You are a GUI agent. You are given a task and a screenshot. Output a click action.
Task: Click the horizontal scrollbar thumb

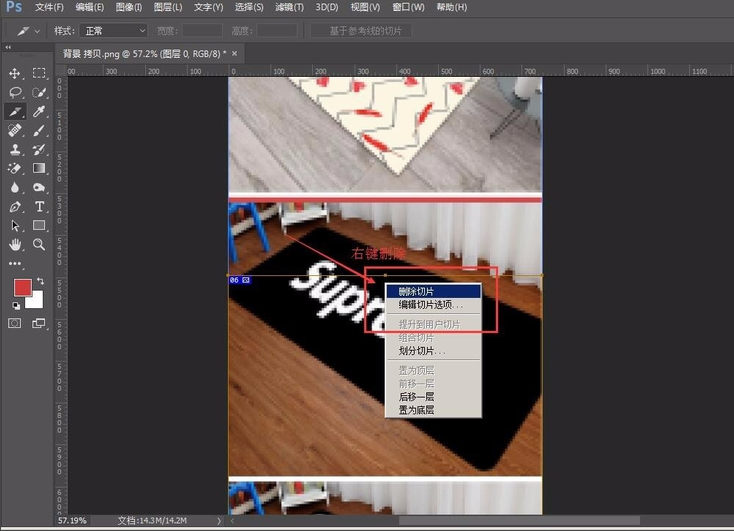pos(519,520)
